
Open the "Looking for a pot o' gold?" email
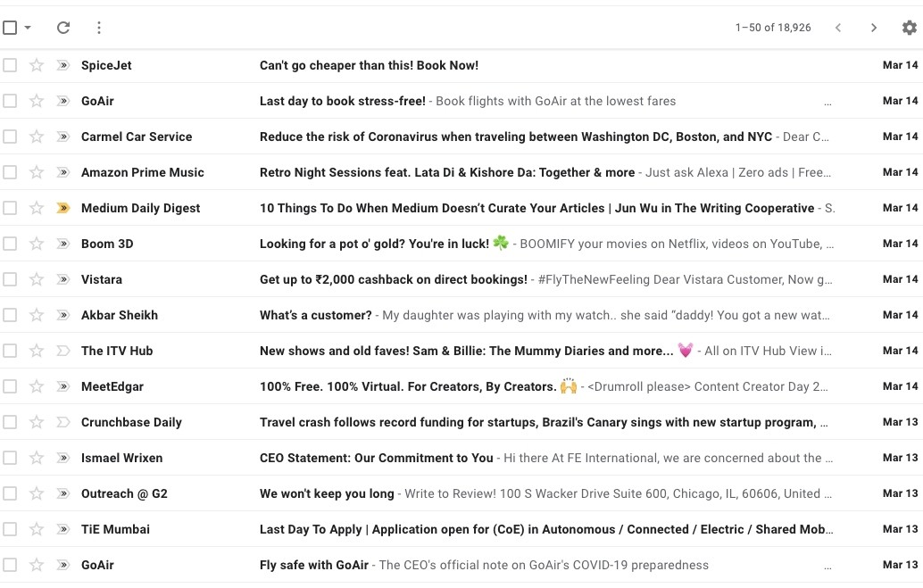coord(374,244)
